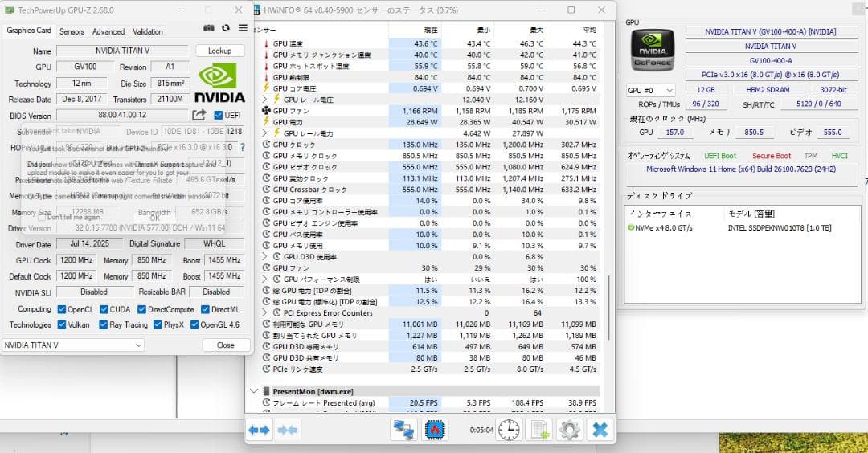Click the GPU-Z Close button
This screenshot has height=453, width=868.
click(225, 345)
